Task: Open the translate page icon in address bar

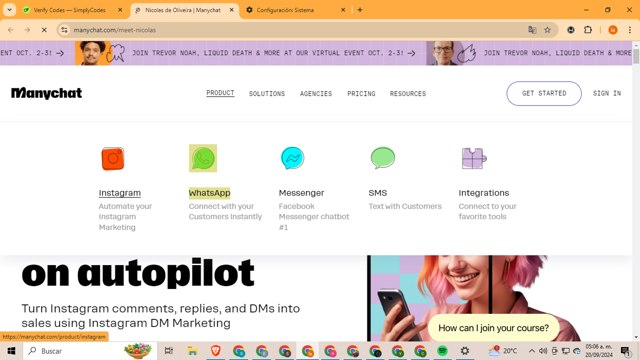Action: (532, 30)
